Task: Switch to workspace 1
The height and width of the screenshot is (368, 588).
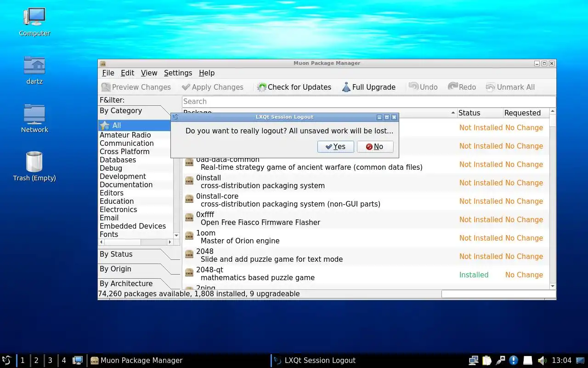Action: (x=23, y=360)
